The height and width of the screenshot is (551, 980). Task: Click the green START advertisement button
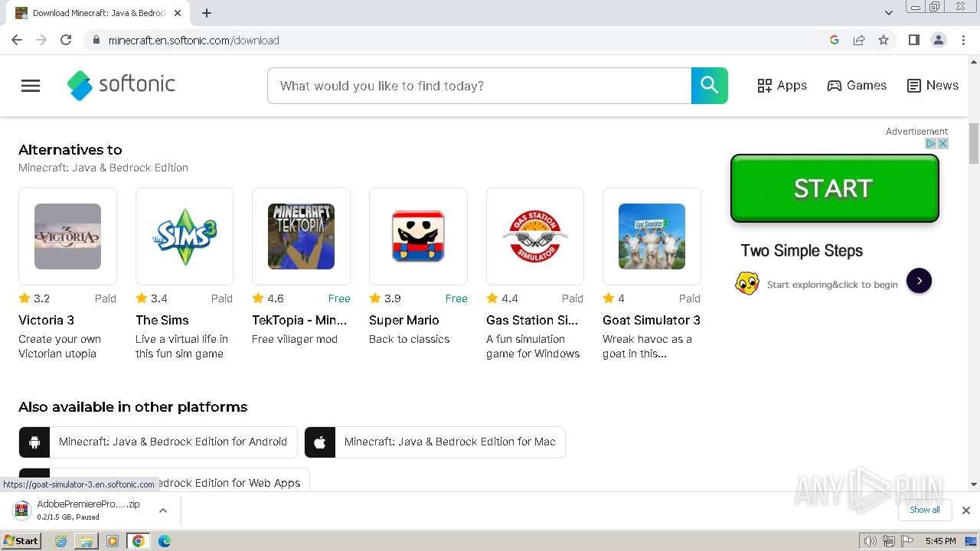point(835,188)
